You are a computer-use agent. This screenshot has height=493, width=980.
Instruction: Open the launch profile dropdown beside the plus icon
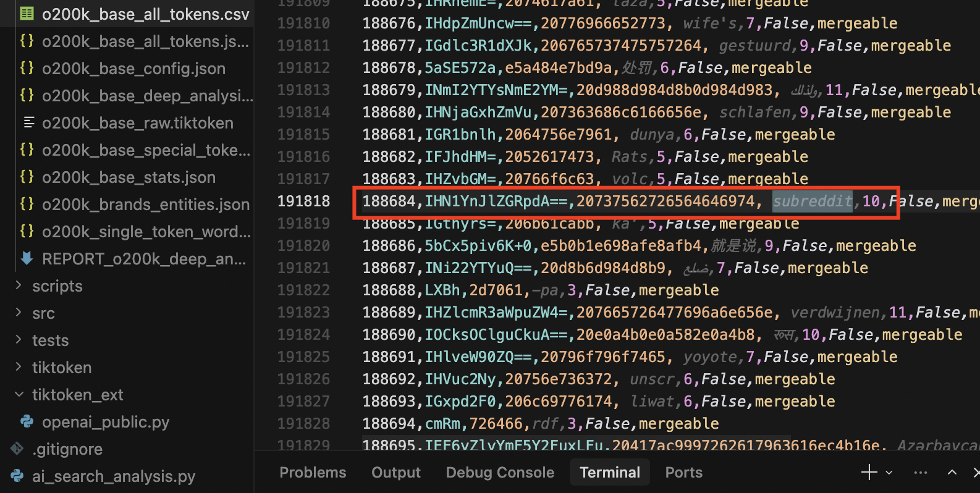889,473
